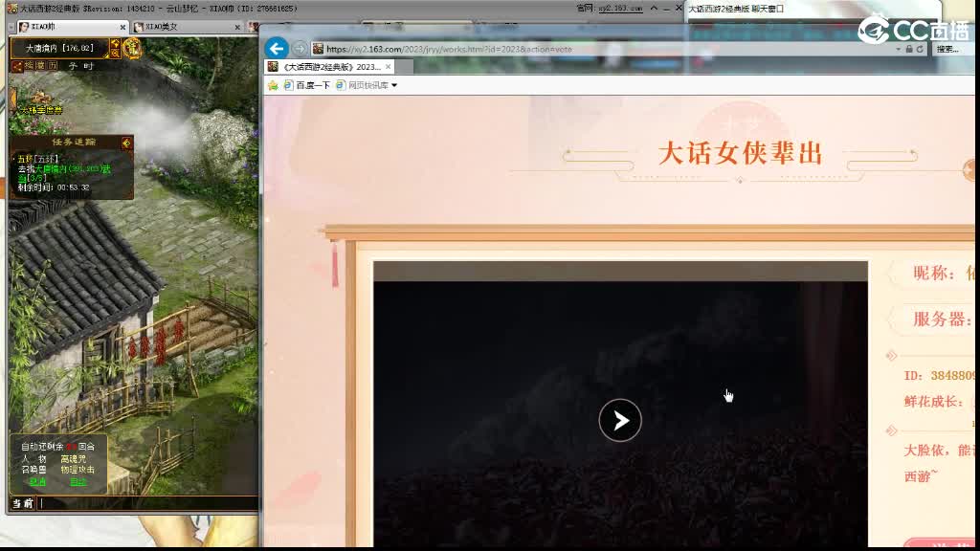Click the up-arrow collapse icon in game title bar
The width and height of the screenshot is (980, 551).
[654, 8]
